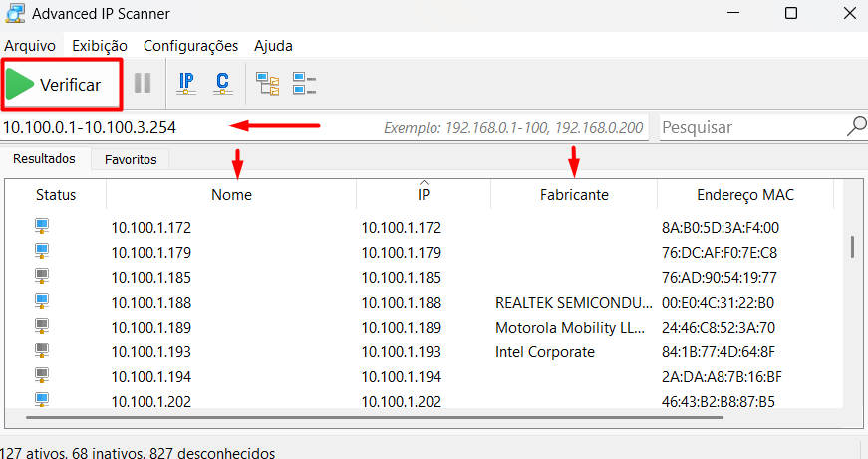Click the class C subnet icon
The width and height of the screenshot is (868, 459).
point(222,84)
